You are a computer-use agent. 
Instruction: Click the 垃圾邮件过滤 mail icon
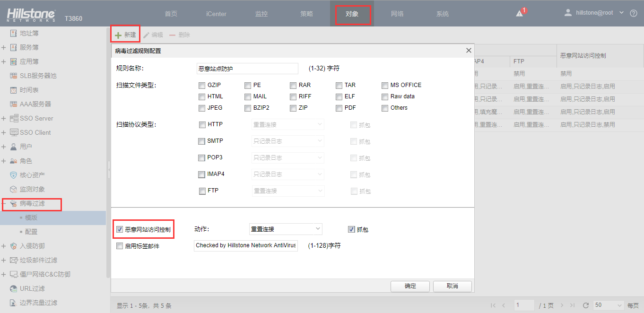point(13,260)
